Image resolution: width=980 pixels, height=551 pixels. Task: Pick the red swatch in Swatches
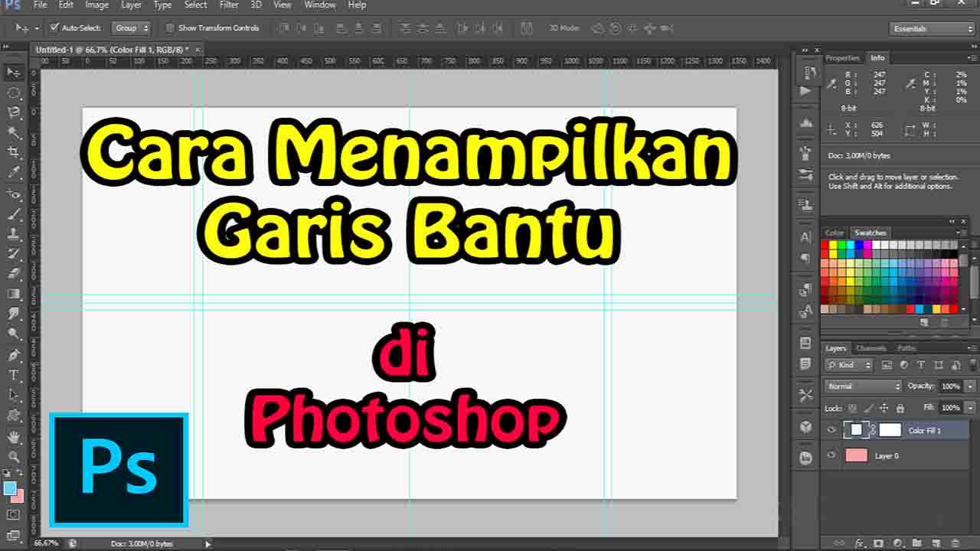point(825,245)
